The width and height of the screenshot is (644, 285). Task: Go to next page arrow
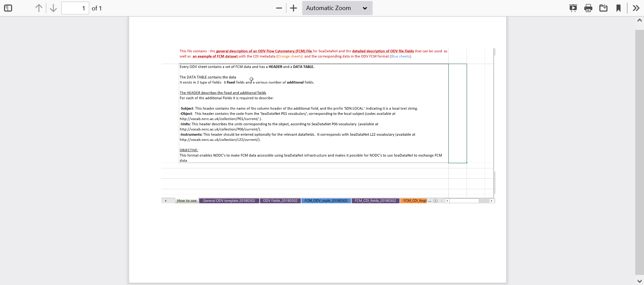(x=53, y=8)
